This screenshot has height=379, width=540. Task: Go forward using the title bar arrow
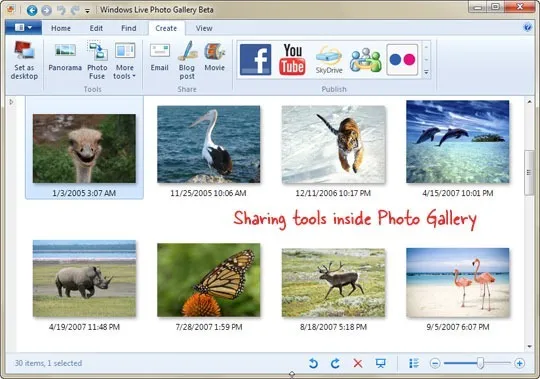coord(46,10)
